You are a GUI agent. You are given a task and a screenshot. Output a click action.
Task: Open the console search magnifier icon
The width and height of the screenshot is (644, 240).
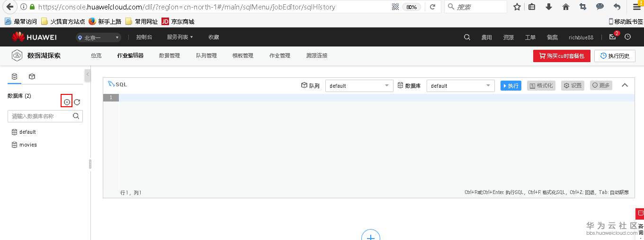467,37
